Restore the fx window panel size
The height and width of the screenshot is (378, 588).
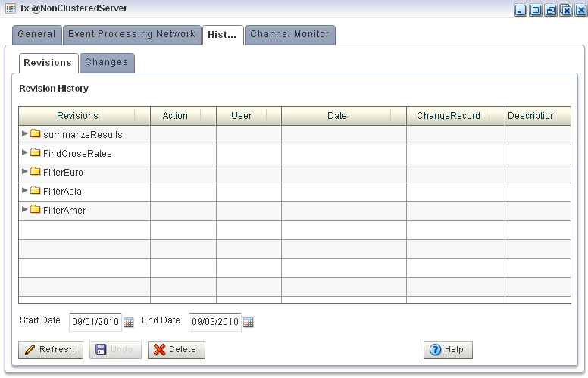click(551, 10)
